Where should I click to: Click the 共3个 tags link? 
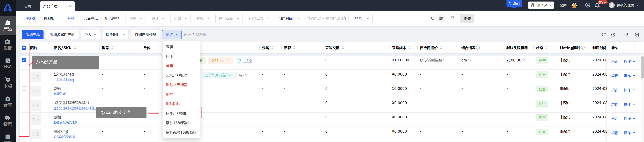pos(247,61)
